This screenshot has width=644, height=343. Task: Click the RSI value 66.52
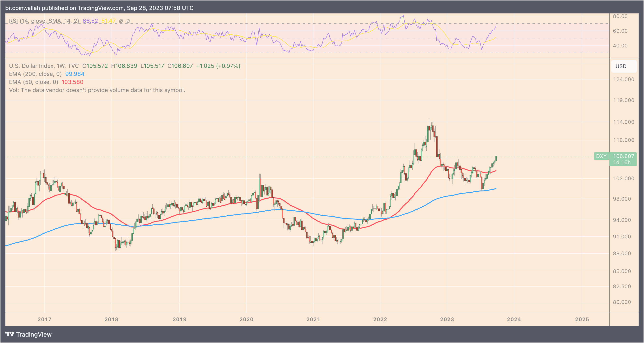(x=90, y=21)
